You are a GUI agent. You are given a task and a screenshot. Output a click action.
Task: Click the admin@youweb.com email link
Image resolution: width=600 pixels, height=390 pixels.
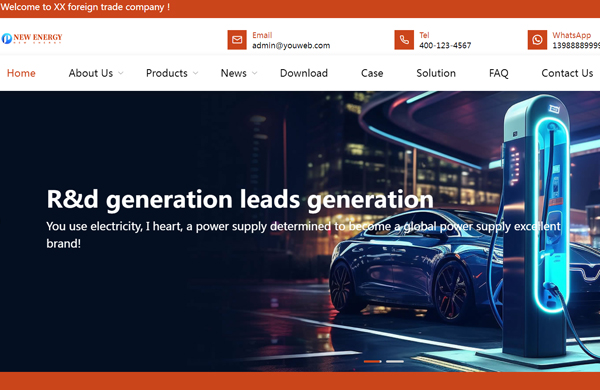[x=291, y=46]
